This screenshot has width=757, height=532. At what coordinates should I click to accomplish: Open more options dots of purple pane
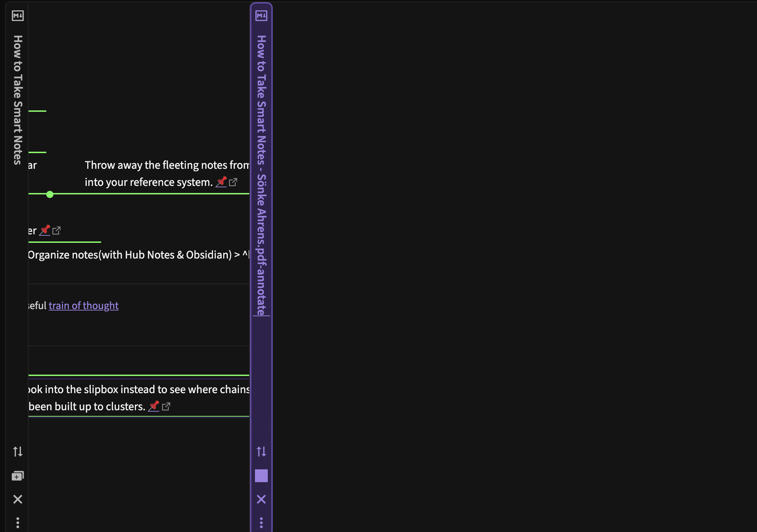261,522
